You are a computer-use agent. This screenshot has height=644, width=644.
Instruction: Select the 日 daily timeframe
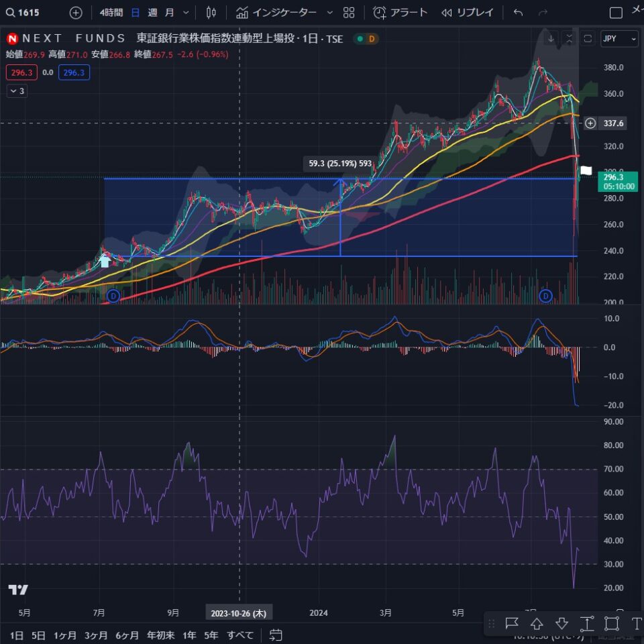click(x=135, y=13)
